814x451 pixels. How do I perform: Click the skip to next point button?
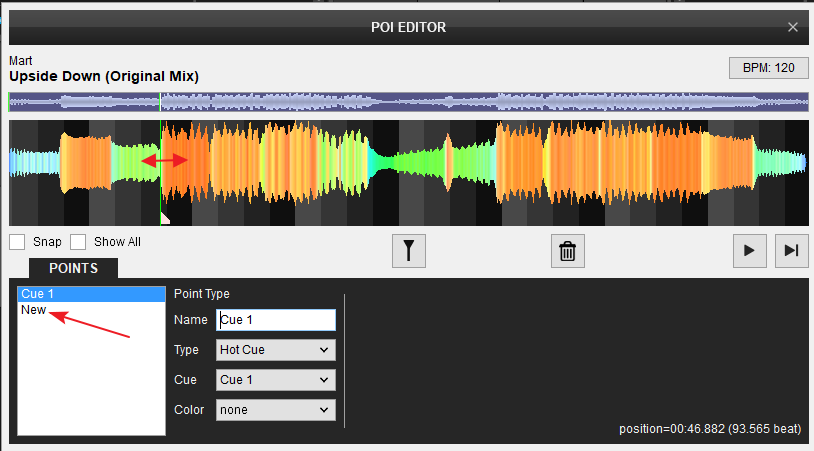[x=791, y=251]
